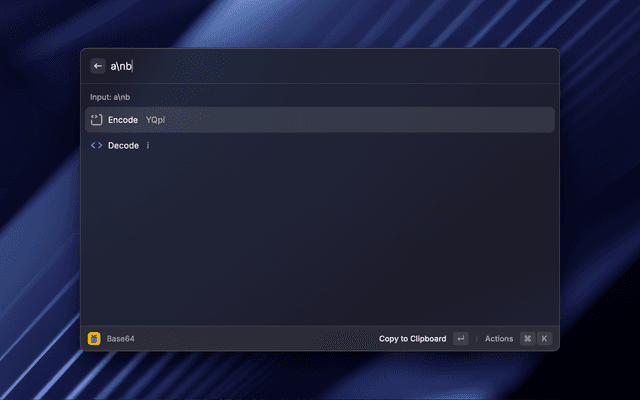Screen dimensions: 640x400
Task: Click the Base64 label in footer
Action: coord(120,339)
